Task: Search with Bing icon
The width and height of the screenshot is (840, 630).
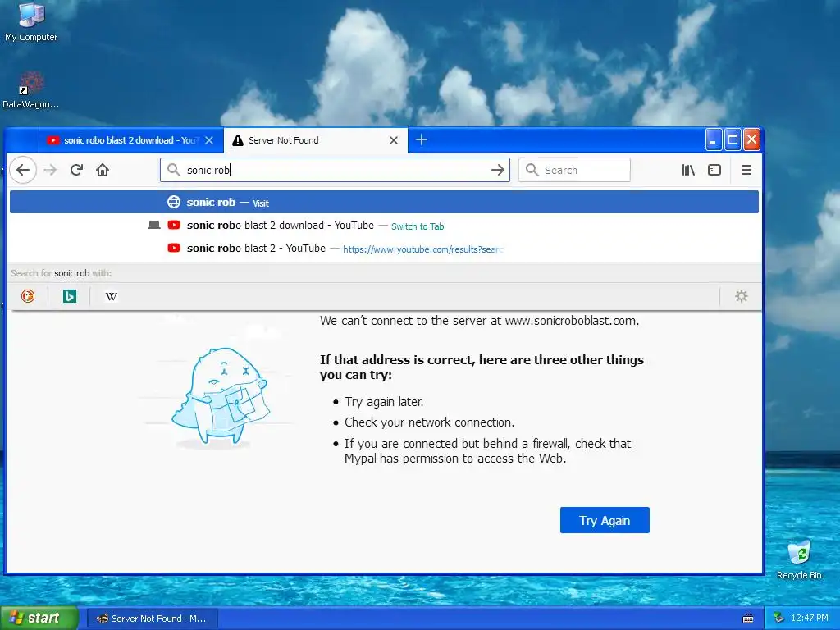Action: point(70,296)
